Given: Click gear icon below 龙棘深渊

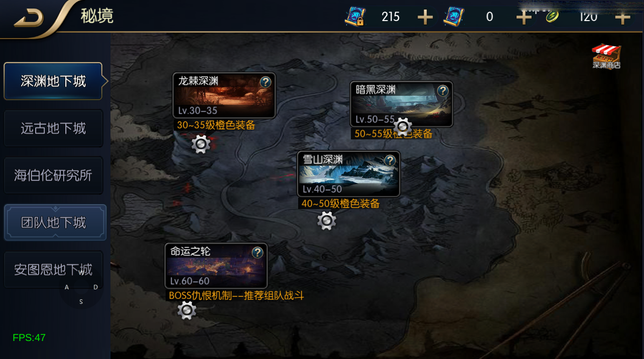Looking at the screenshot, I should pyautogui.click(x=201, y=144).
